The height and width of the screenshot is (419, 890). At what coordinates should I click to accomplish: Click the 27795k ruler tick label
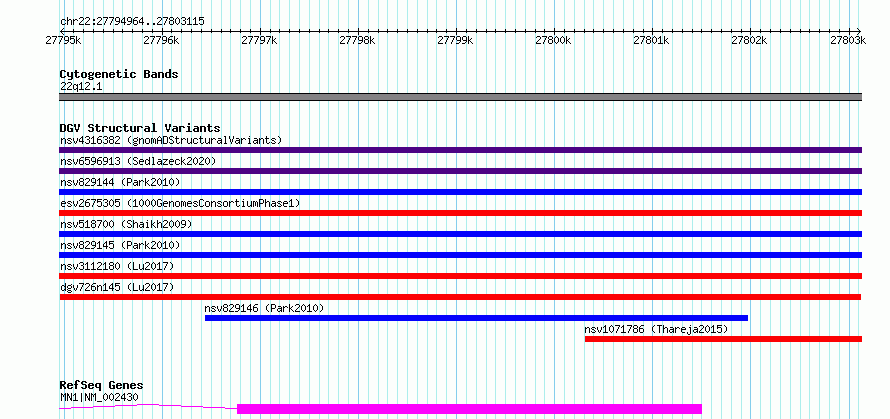pyautogui.click(x=63, y=40)
